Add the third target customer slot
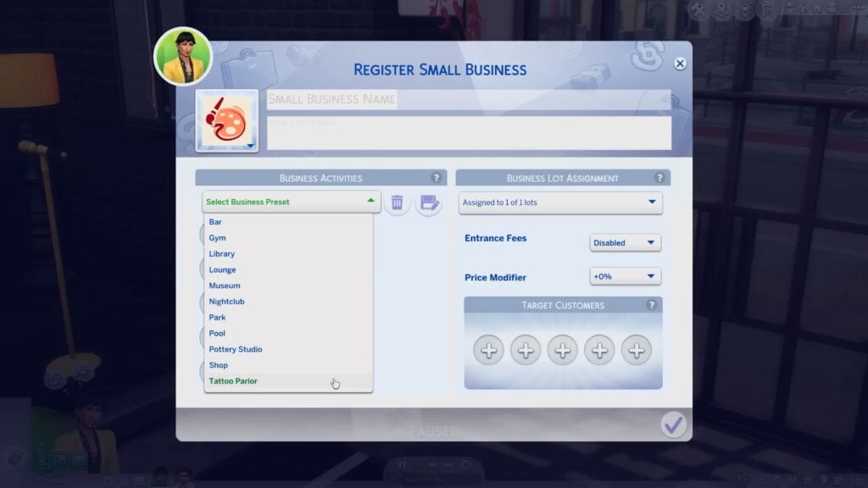Viewport: 868px width, 488px height. click(x=563, y=349)
